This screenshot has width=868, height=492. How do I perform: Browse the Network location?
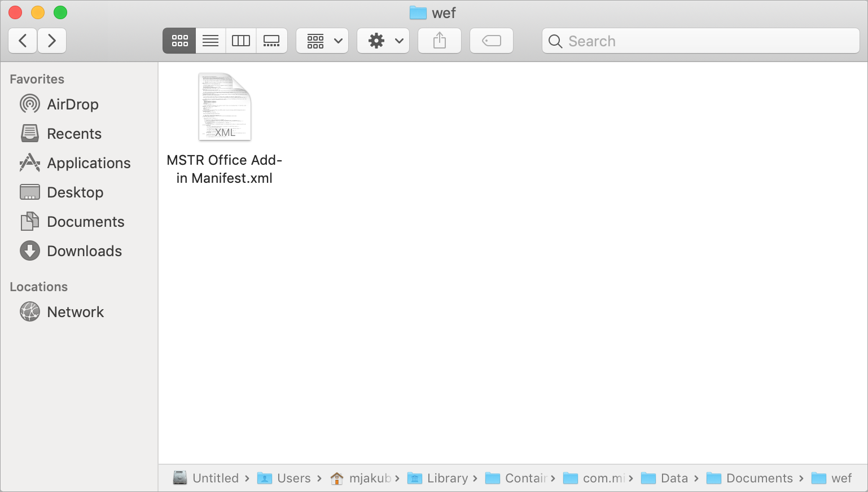(x=75, y=311)
